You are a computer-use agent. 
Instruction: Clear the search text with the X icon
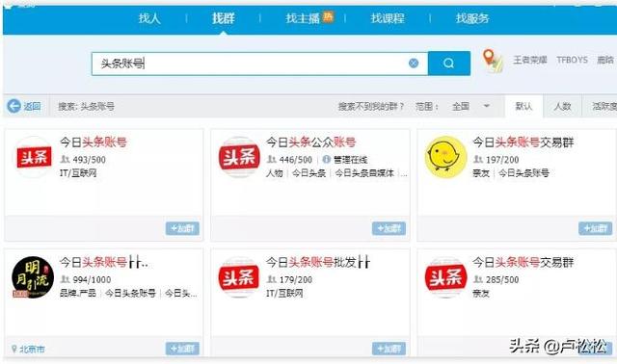click(414, 63)
